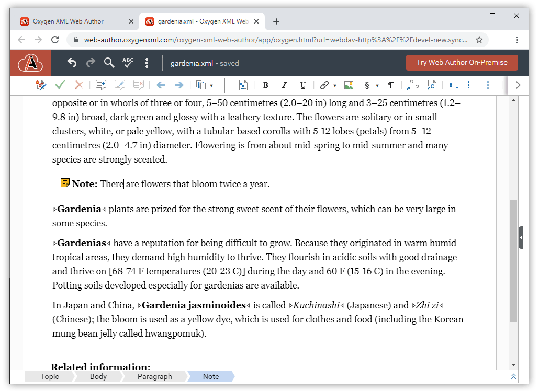Expand the section dropdown arrow
Screen dimensions: 539x392
[x=377, y=86]
